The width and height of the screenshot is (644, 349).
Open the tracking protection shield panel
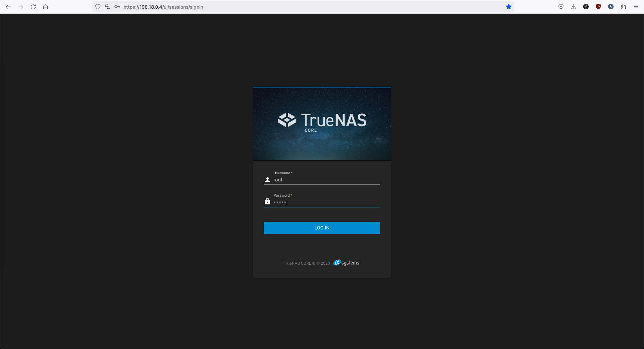tap(98, 7)
